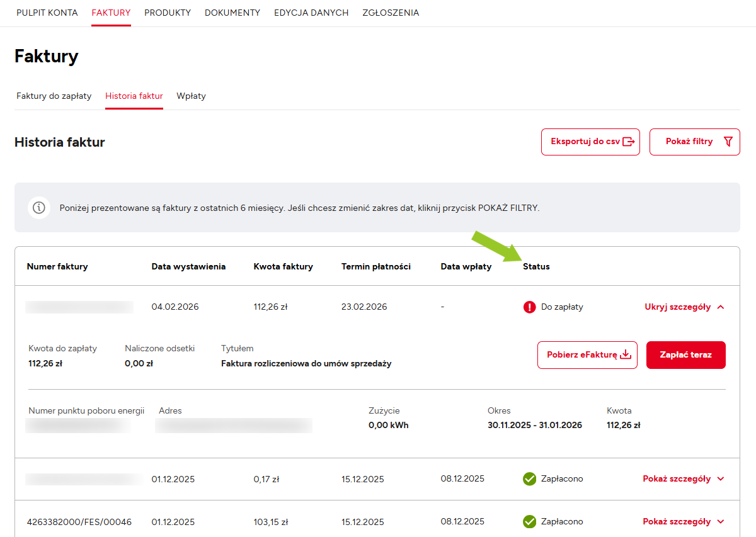Click the download icon on Pobierz eFakturę
This screenshot has width=756, height=537.
[625, 355]
